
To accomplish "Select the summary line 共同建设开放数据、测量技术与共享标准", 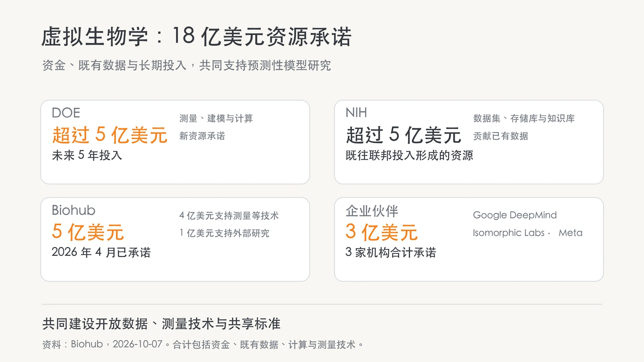I will (x=161, y=323).
